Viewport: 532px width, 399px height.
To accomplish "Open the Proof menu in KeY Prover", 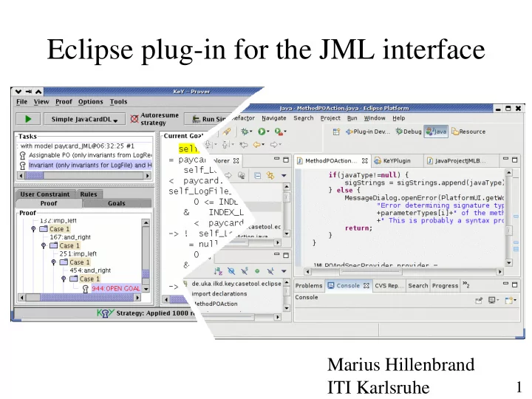I will [x=64, y=101].
